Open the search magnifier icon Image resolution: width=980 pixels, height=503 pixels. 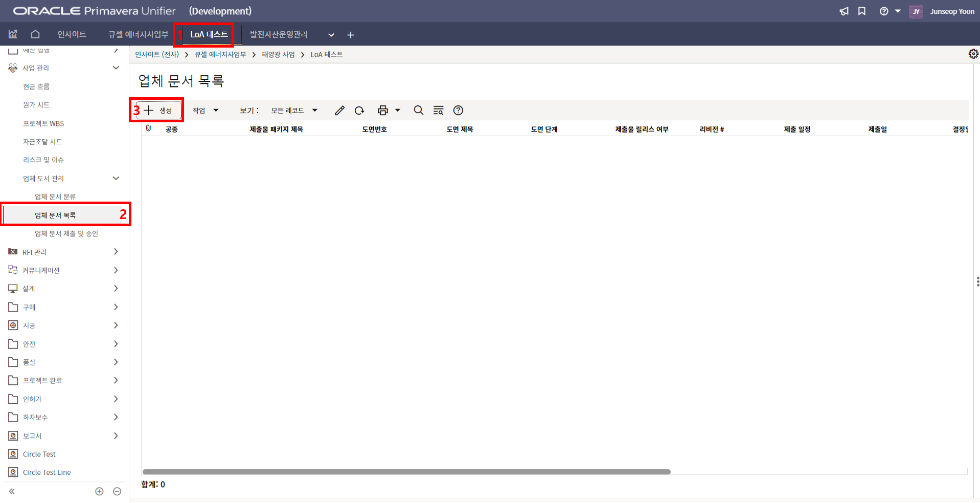[x=418, y=111]
